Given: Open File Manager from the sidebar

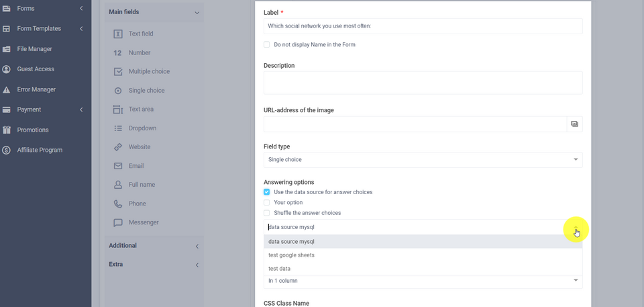Looking at the screenshot, I should pos(34,49).
